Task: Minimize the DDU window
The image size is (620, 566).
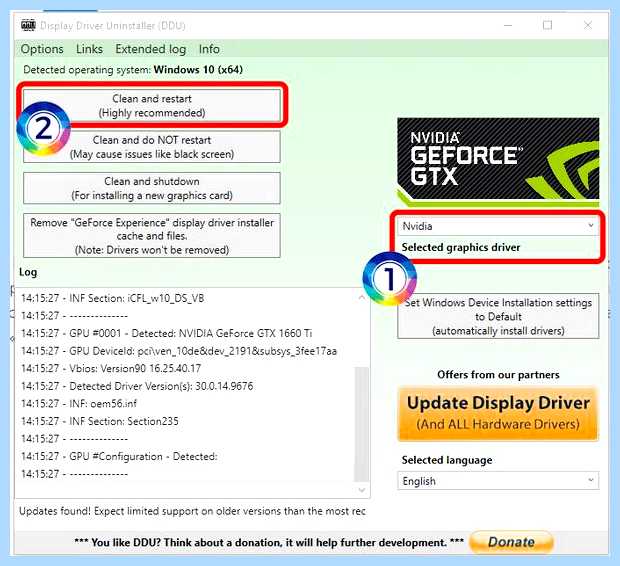Action: point(508,25)
